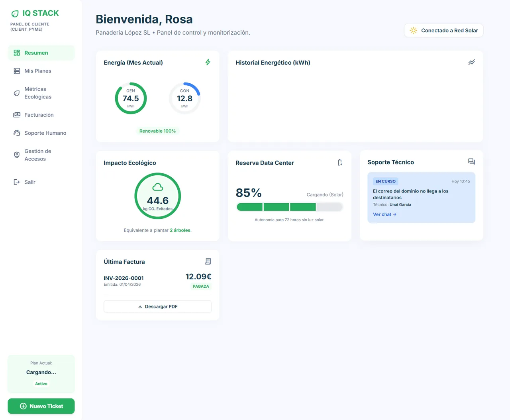Click the Panadería López SL subtitle

pos(173,33)
